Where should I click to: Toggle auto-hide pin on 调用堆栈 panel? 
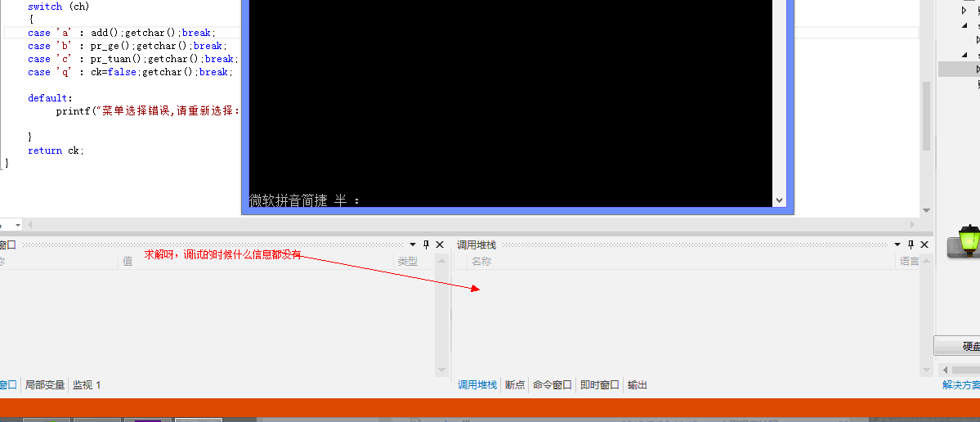click(911, 245)
